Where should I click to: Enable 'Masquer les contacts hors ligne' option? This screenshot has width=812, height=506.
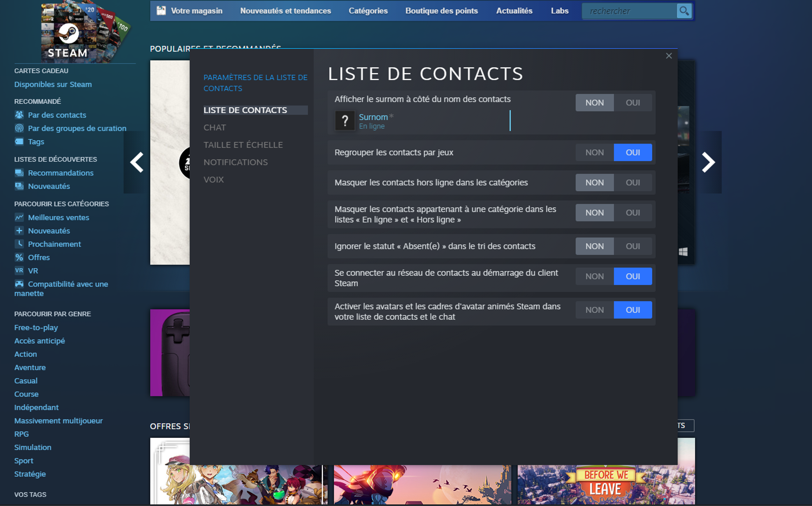632,182
